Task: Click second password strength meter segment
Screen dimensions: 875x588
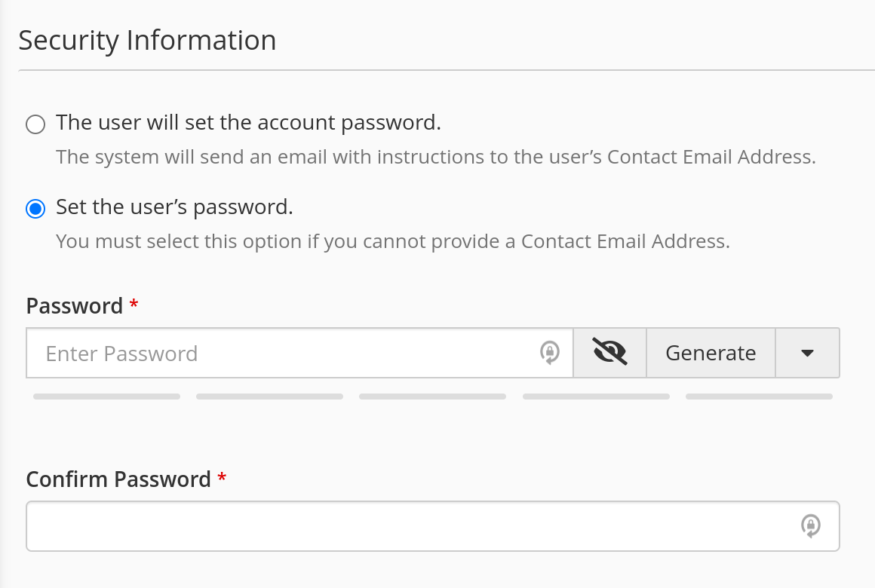Action: click(269, 396)
